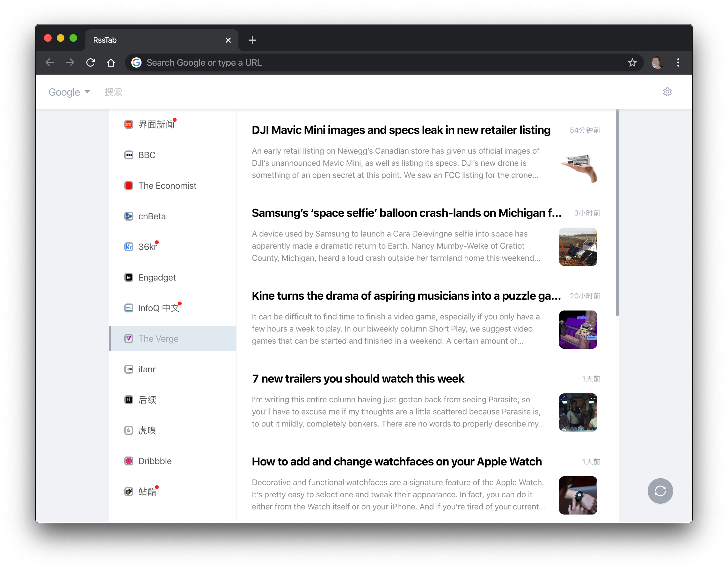The width and height of the screenshot is (728, 570).
Task: Open a new tab with plus icon
Action: point(252,40)
